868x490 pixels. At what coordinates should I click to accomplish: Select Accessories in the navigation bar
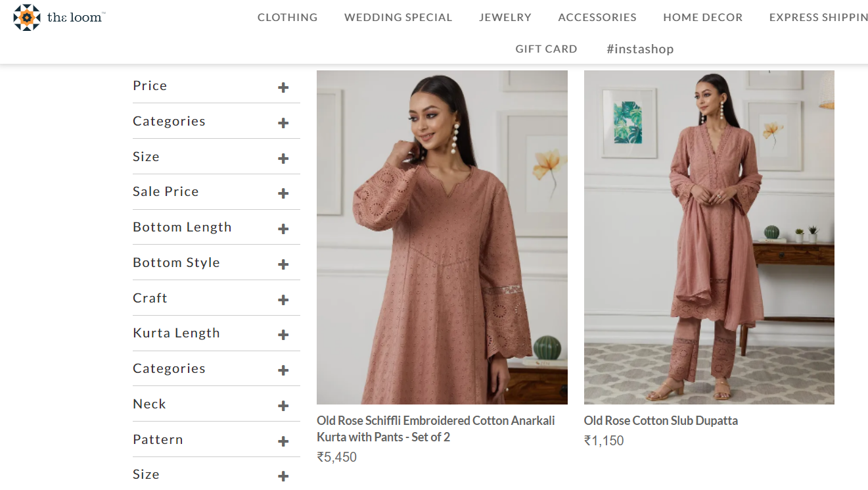tap(597, 18)
